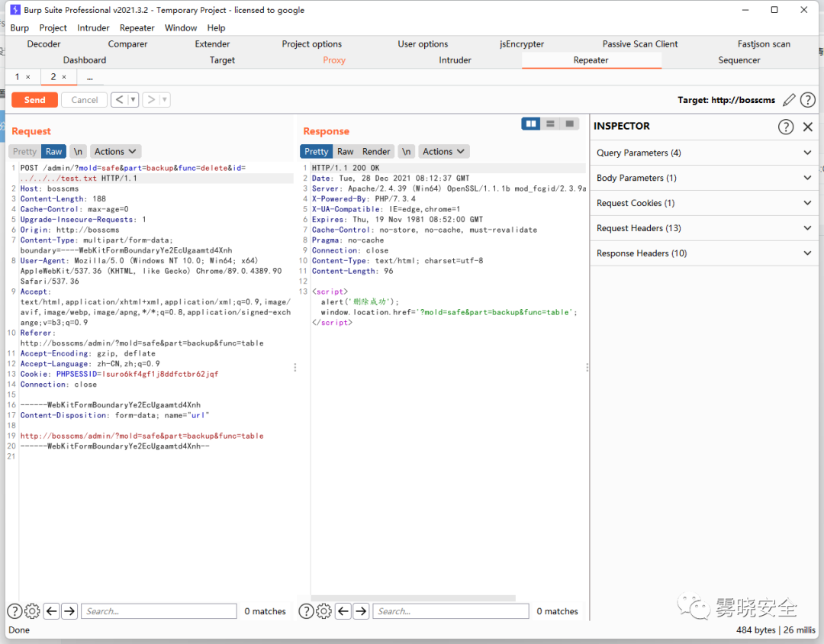Switch to the Proxy tab

334,60
